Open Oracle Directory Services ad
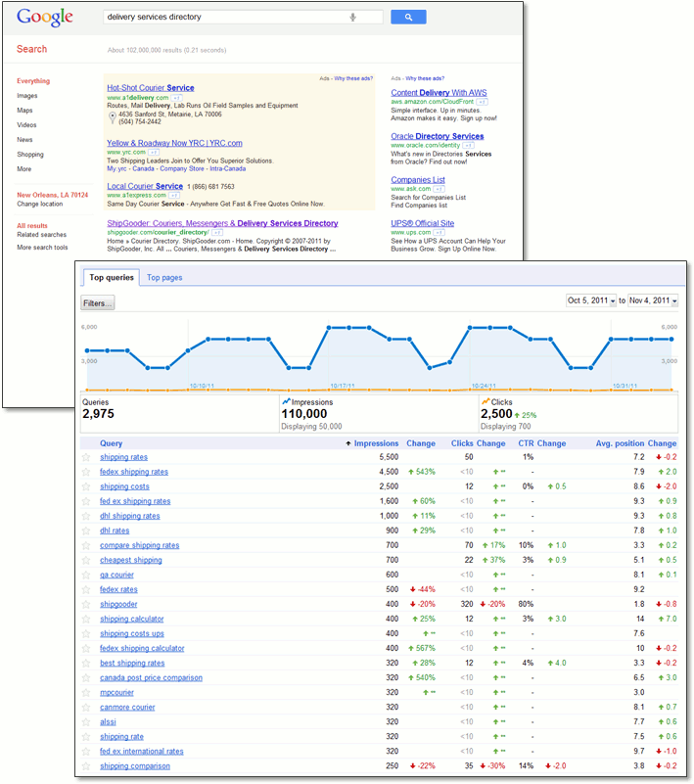 pos(438,136)
